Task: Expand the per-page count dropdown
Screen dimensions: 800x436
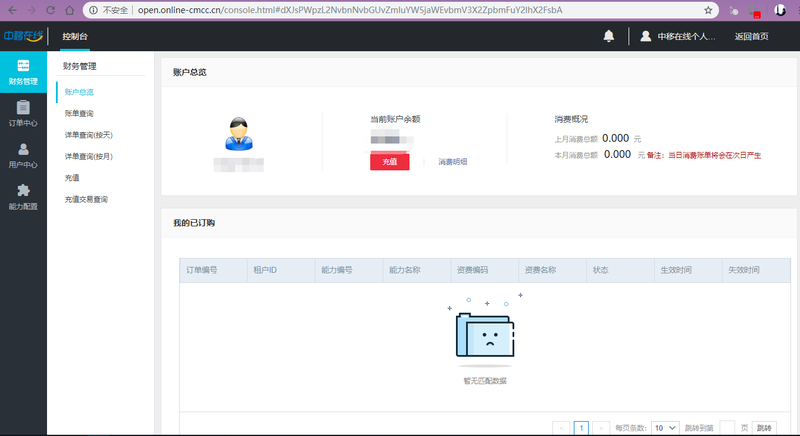Action: tap(665, 427)
